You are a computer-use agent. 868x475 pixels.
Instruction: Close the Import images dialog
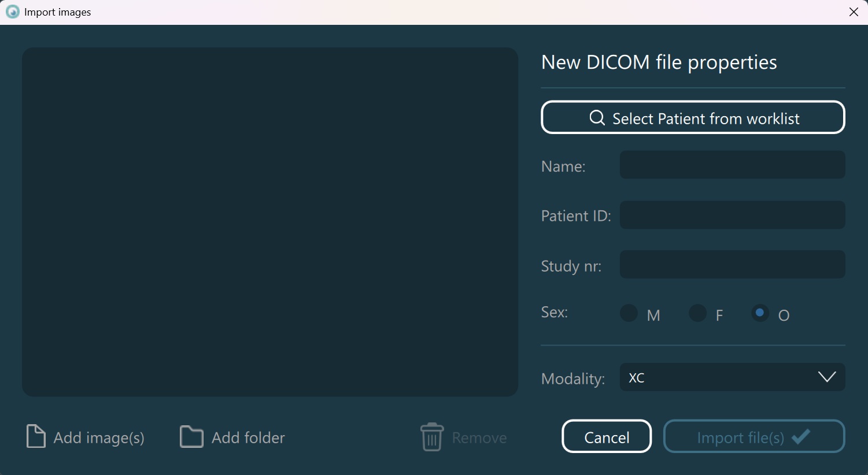coord(854,12)
